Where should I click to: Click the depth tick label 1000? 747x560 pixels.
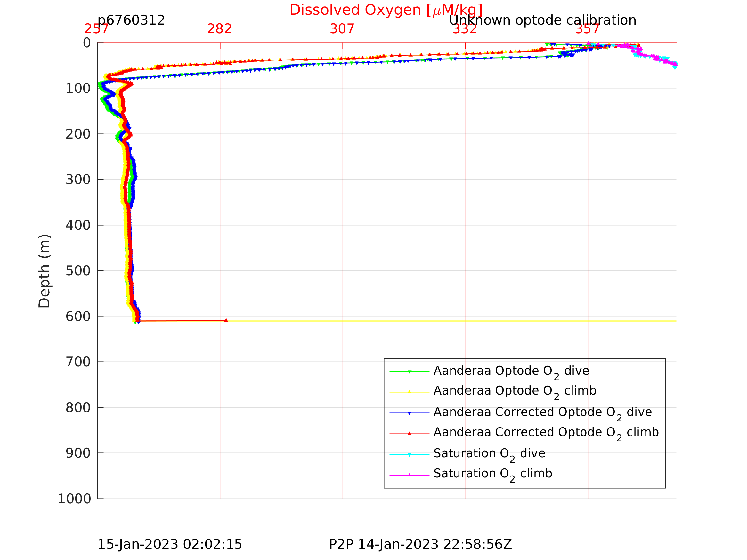click(74, 499)
